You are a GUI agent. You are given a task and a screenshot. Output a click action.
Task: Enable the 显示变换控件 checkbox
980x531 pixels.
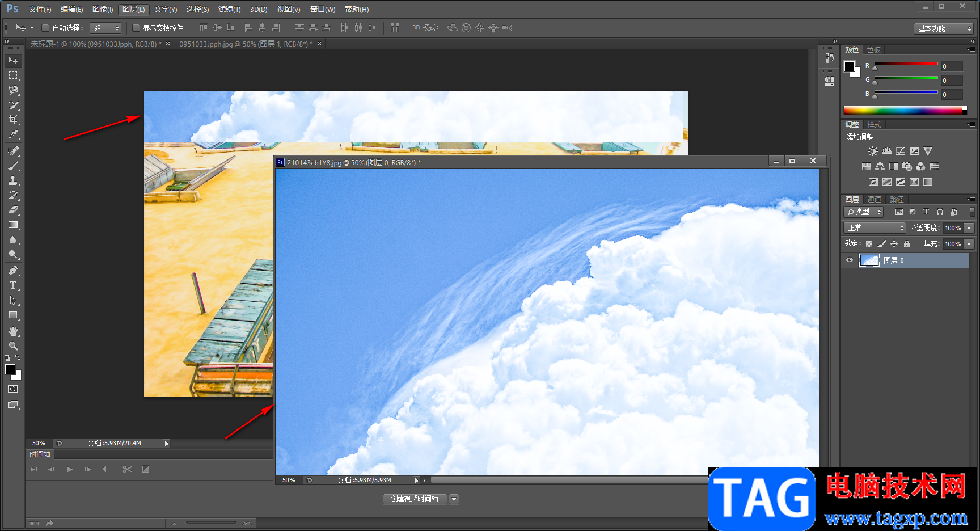136,28
